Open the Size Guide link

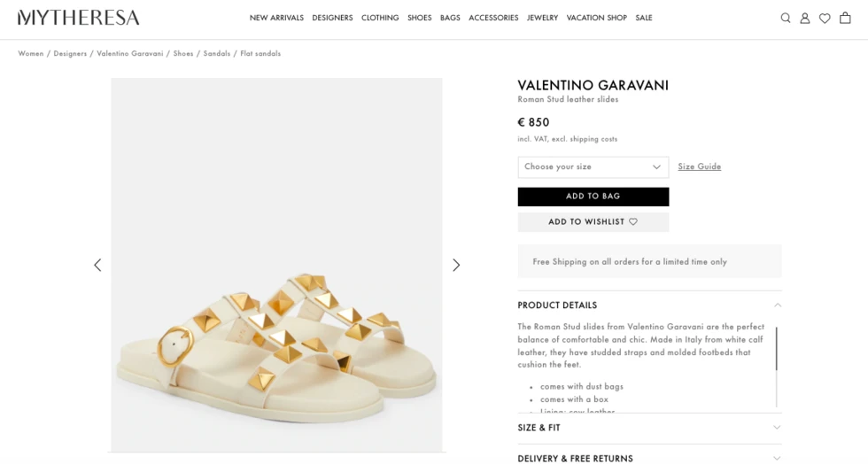[699, 166]
